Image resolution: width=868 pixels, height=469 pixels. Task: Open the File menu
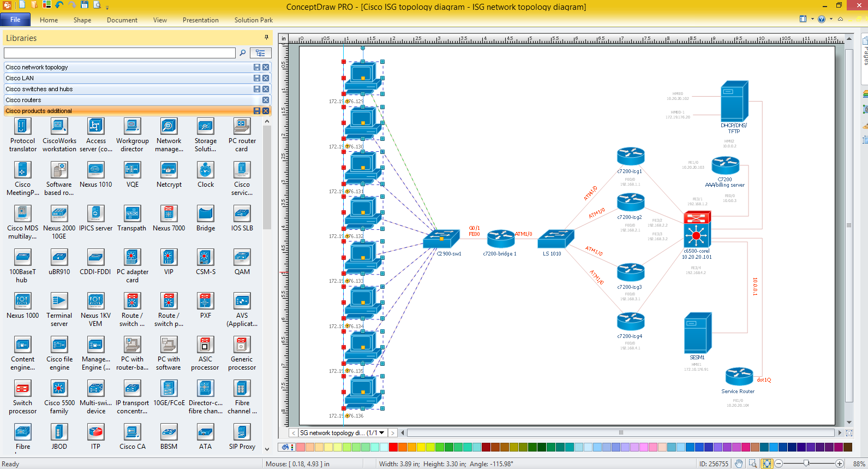point(15,20)
